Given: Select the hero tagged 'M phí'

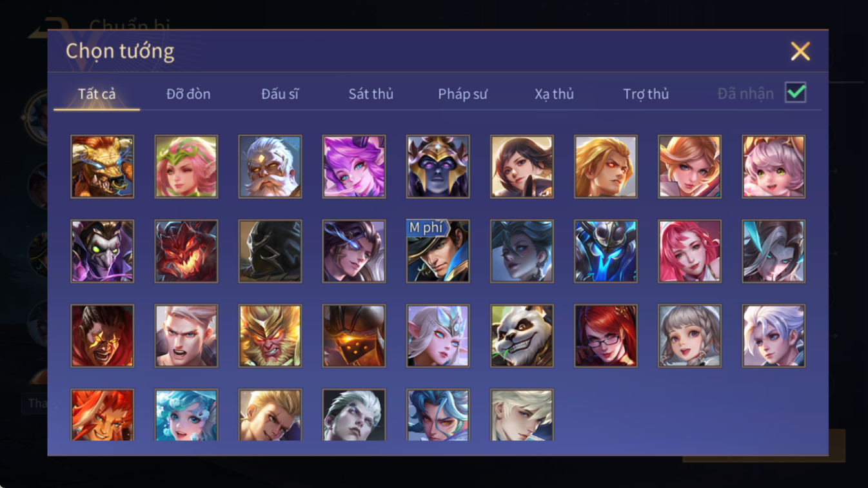Looking at the screenshot, I should 438,251.
